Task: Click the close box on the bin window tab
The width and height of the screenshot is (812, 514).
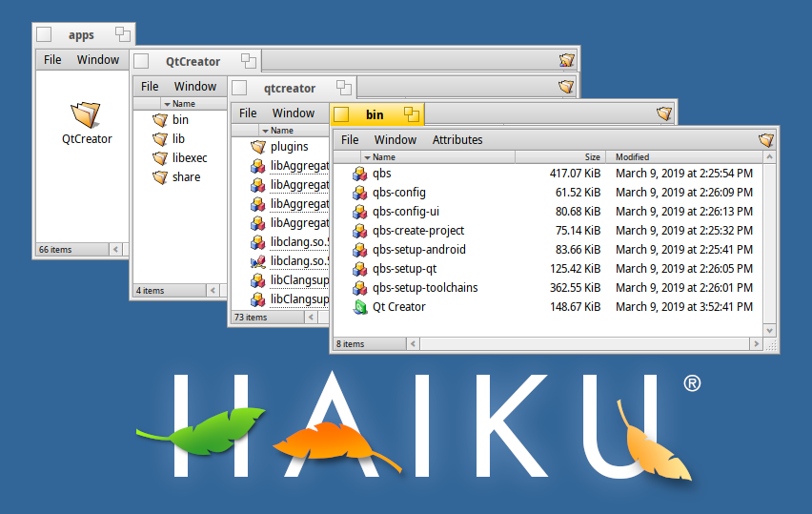Action: [x=341, y=114]
